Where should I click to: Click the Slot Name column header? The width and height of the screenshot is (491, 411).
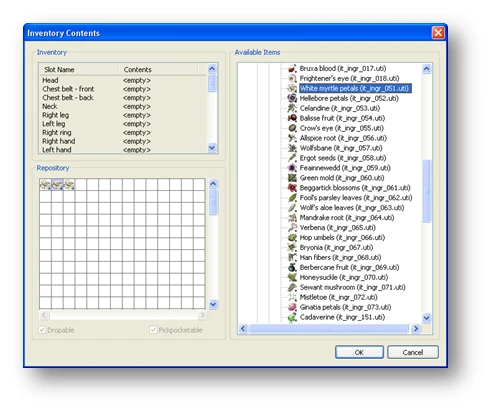pyautogui.click(x=78, y=70)
